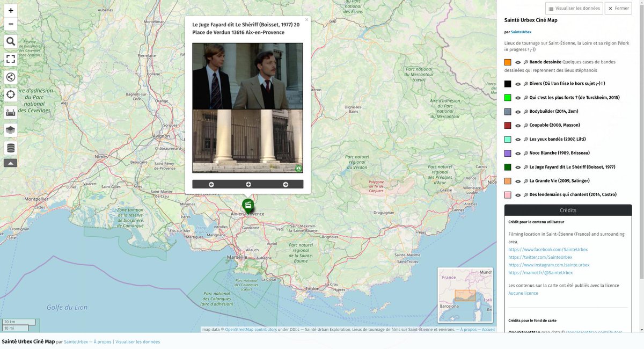Zoom to Bodybuilder layer via magnifier
This screenshot has width=644, height=349.
point(526,112)
